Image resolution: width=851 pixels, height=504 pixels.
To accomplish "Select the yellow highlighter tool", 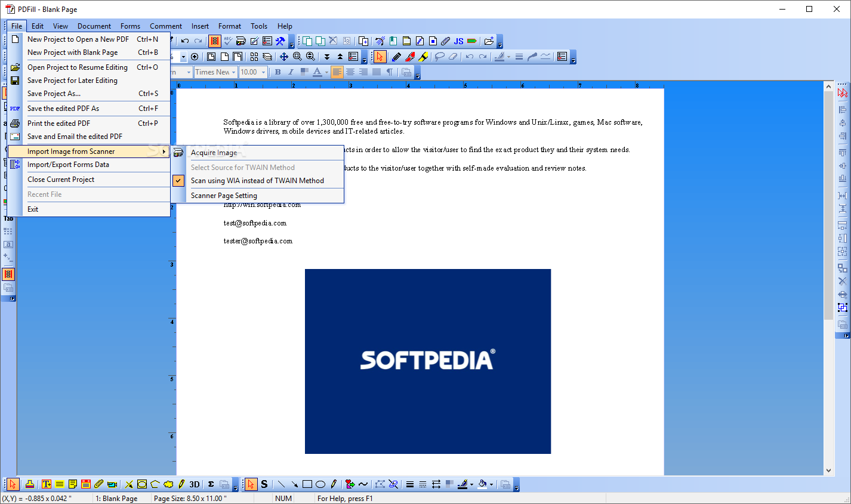I will coord(423,57).
